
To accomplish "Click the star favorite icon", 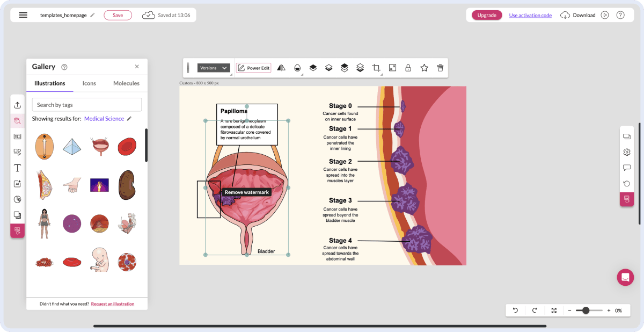I will [x=424, y=68].
